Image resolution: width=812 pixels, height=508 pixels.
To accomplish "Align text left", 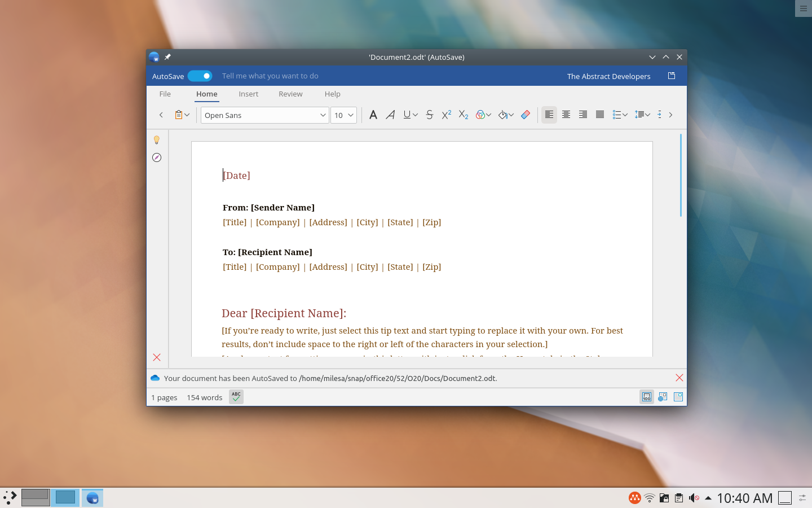I will click(549, 115).
